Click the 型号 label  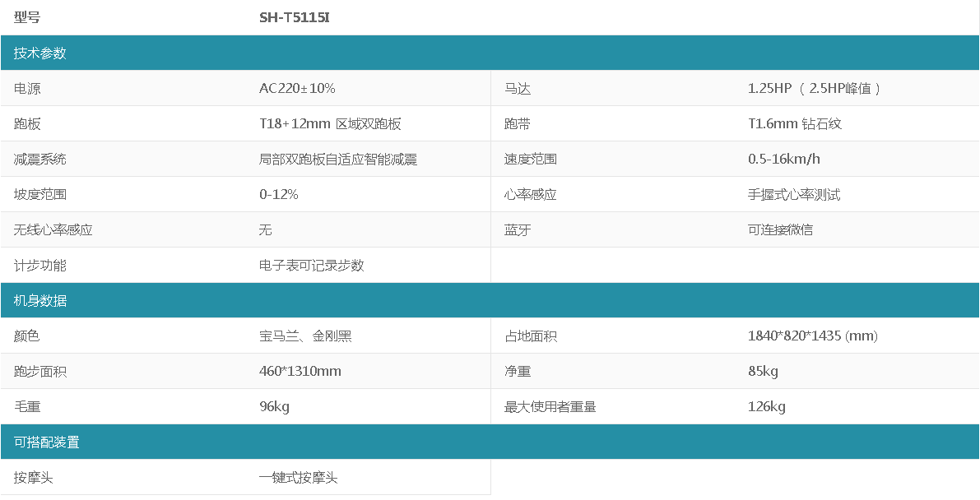27,17
